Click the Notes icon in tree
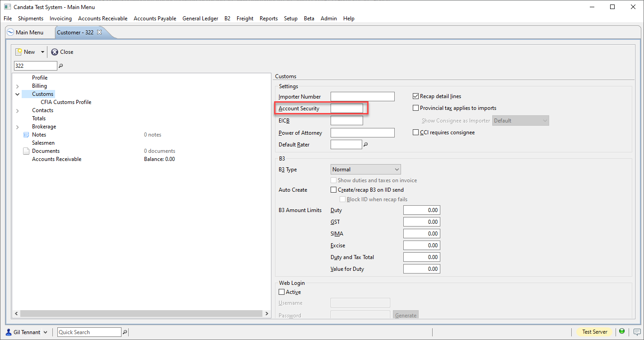The width and height of the screenshot is (644, 340). coord(26,135)
